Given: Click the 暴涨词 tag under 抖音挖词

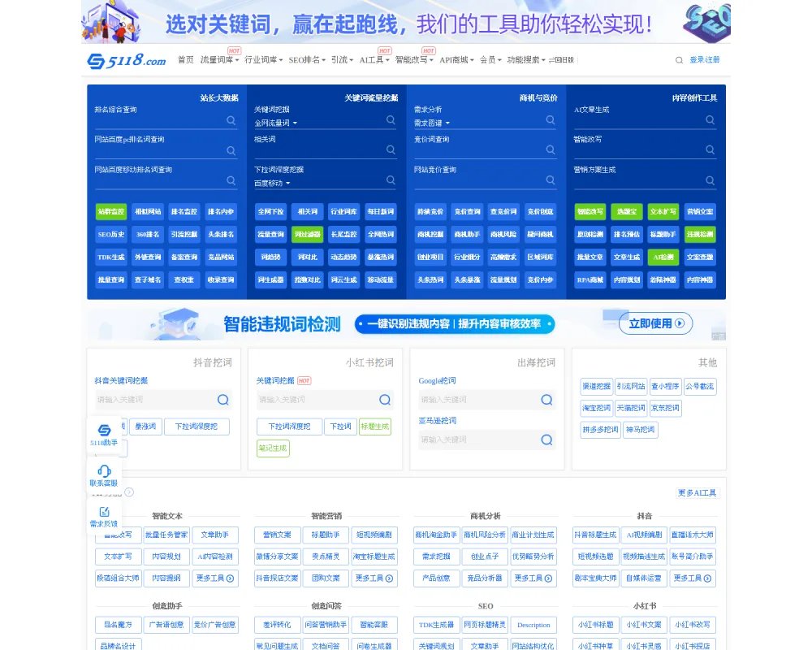Looking at the screenshot, I should pyautogui.click(x=145, y=427).
